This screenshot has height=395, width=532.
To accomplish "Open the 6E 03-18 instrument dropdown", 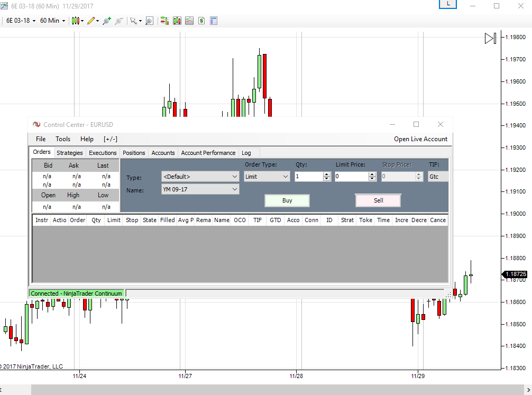I will tap(21, 21).
